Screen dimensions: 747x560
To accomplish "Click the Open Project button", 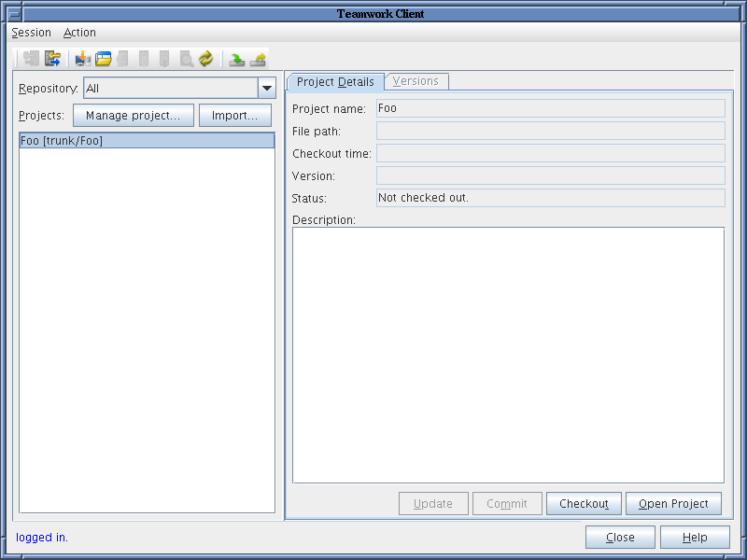I will pyautogui.click(x=673, y=503).
